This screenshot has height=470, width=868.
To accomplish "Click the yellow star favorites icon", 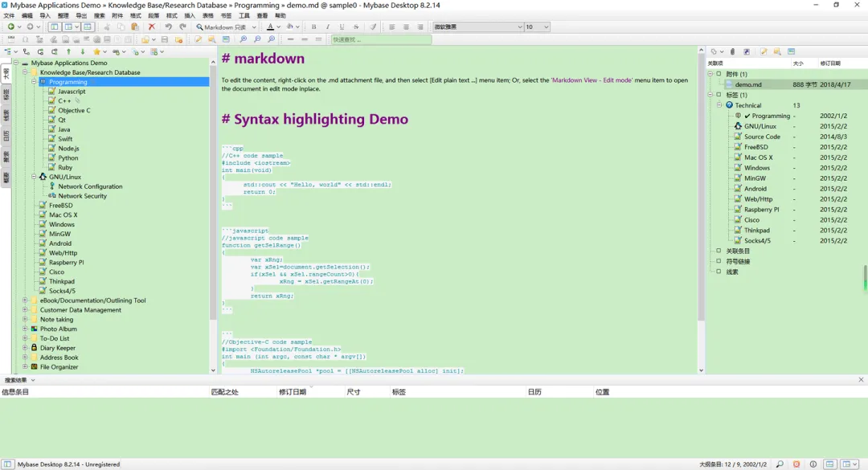I will (97, 51).
